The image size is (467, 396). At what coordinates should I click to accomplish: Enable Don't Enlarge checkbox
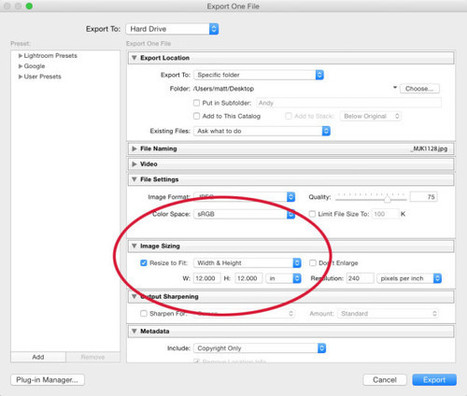coord(312,263)
